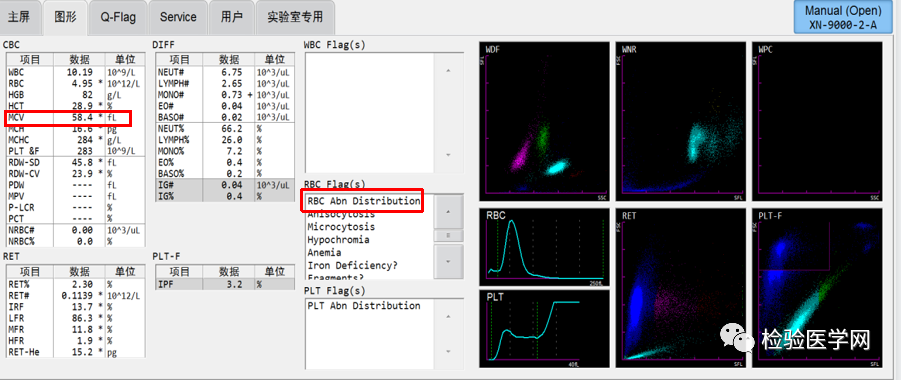Viewport: 901px width, 380px height.
Task: Click PLT Flag(s) scrollbar up arrow
Action: [x=448, y=317]
